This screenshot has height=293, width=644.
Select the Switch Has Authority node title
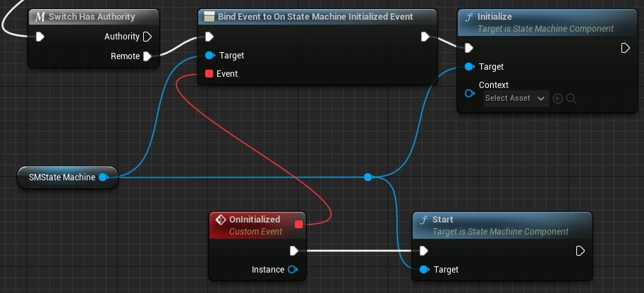pos(92,16)
